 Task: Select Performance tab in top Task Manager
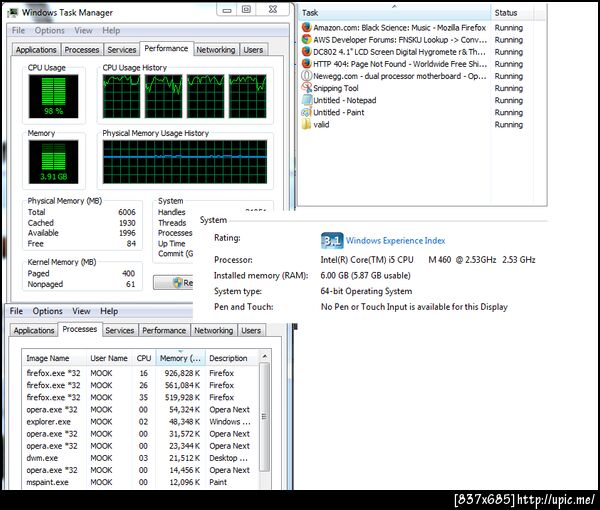[x=166, y=49]
